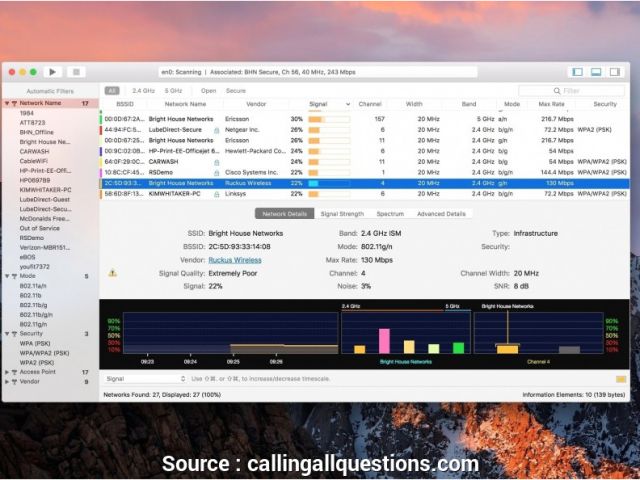This screenshot has width=640, height=480.
Task: Expand the Access Point filter group
Action: [7, 371]
